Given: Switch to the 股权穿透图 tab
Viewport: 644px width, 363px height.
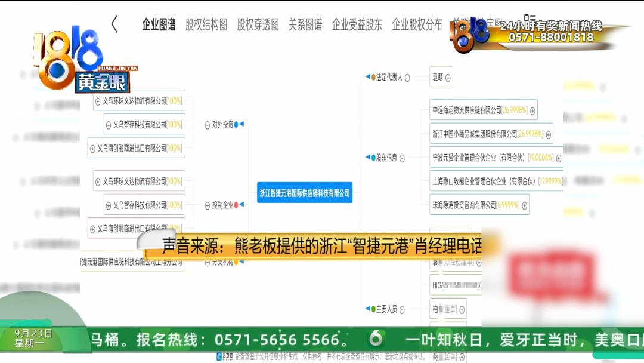Looking at the screenshot, I should pyautogui.click(x=258, y=24).
